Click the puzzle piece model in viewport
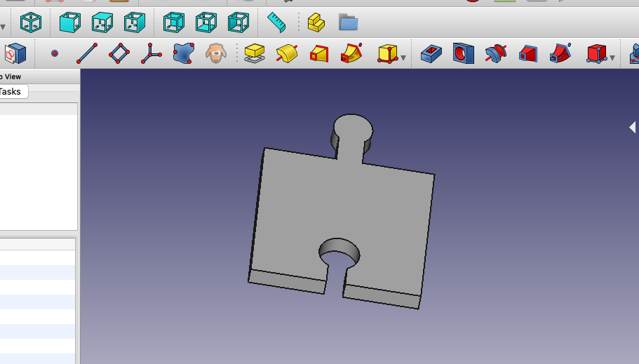This screenshot has height=364, width=639. 337,210
